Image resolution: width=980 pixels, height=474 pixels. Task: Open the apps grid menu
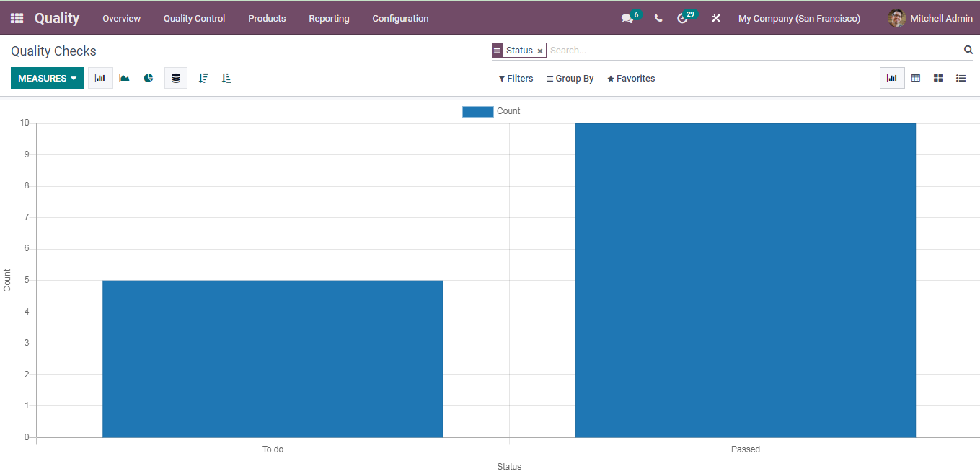pyautogui.click(x=16, y=18)
